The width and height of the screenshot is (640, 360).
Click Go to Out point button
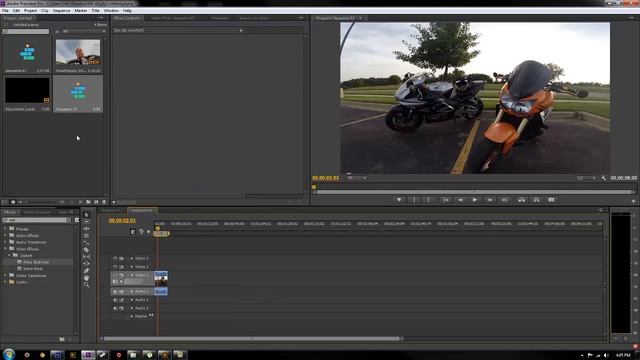coord(504,200)
